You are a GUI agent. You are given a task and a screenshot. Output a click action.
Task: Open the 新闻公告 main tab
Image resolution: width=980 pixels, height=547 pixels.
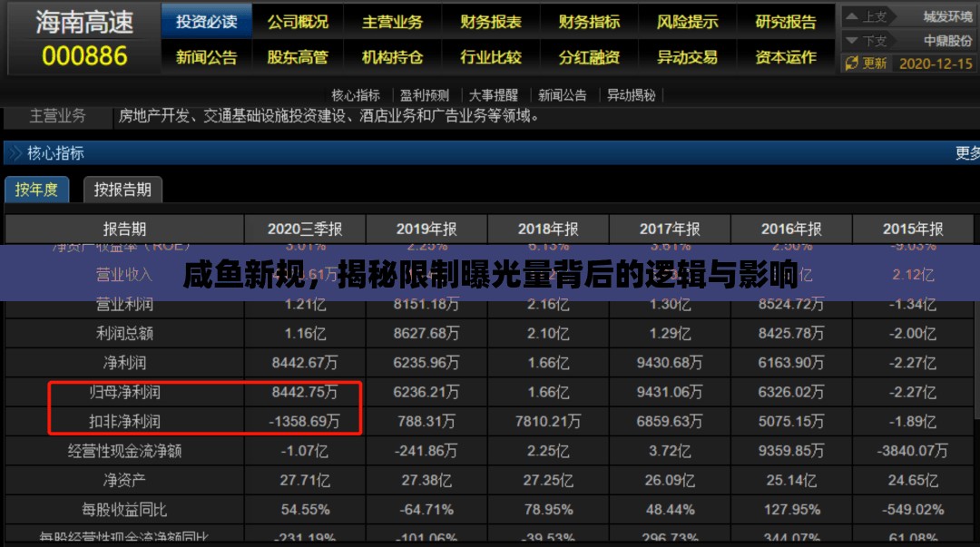[x=206, y=57]
